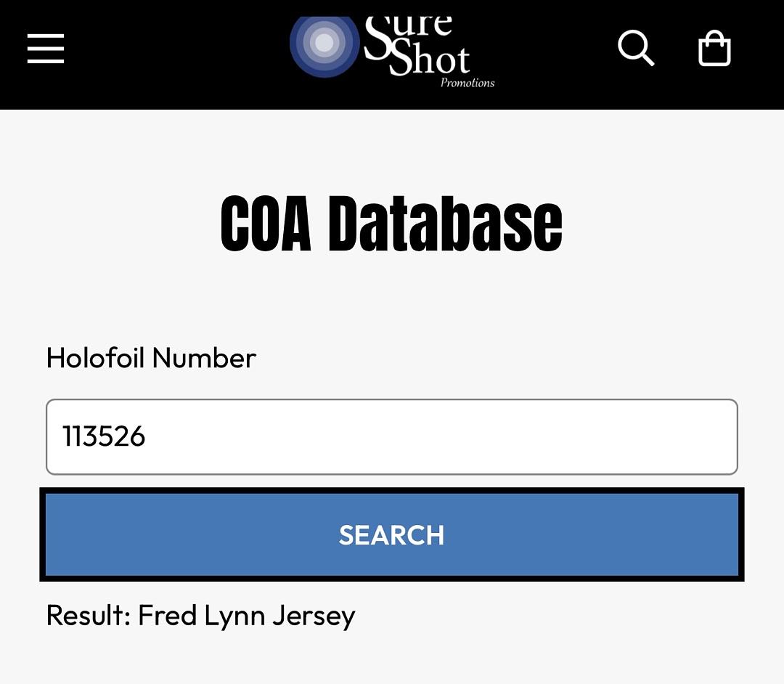This screenshot has height=684, width=784.
Task: Click the word Shot in logo
Action: [430, 60]
